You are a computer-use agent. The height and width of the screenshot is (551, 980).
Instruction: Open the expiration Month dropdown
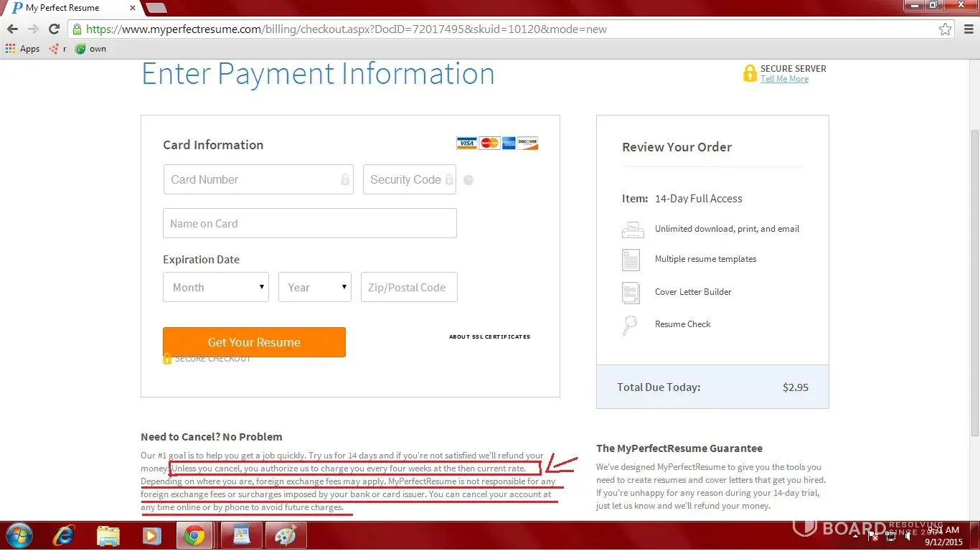pyautogui.click(x=216, y=287)
